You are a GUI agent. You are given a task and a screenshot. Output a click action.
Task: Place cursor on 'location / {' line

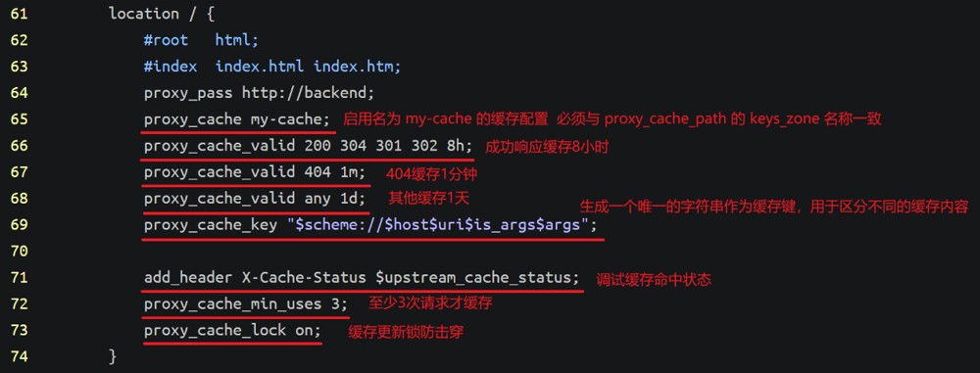tap(162, 14)
